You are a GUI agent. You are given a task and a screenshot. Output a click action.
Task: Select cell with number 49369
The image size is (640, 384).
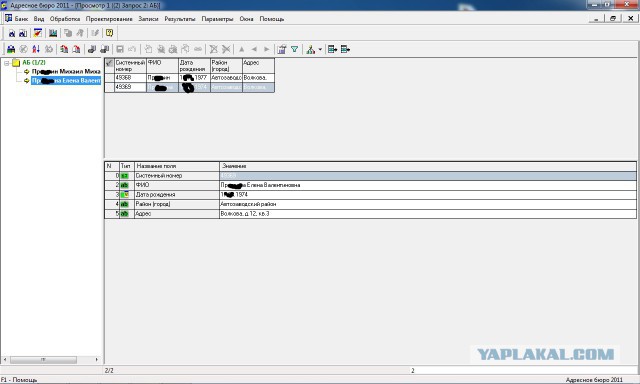(130, 87)
